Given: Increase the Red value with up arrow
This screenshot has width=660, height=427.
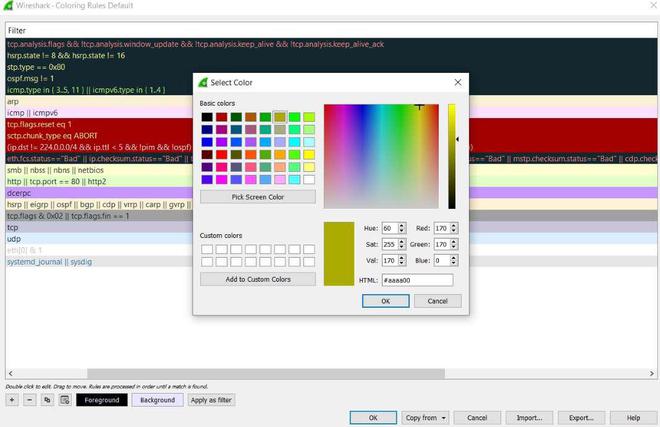Looking at the screenshot, I should click(454, 226).
